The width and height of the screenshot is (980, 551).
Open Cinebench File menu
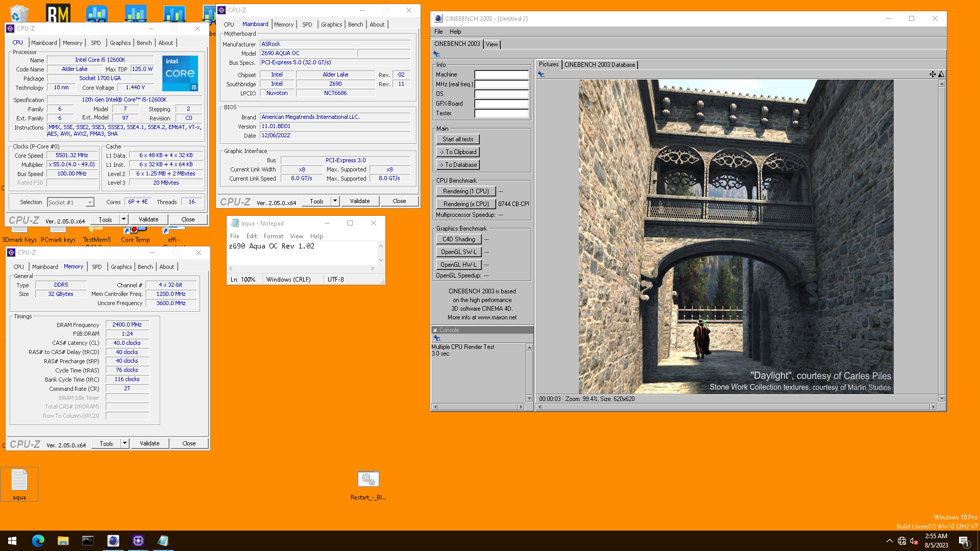click(x=438, y=32)
